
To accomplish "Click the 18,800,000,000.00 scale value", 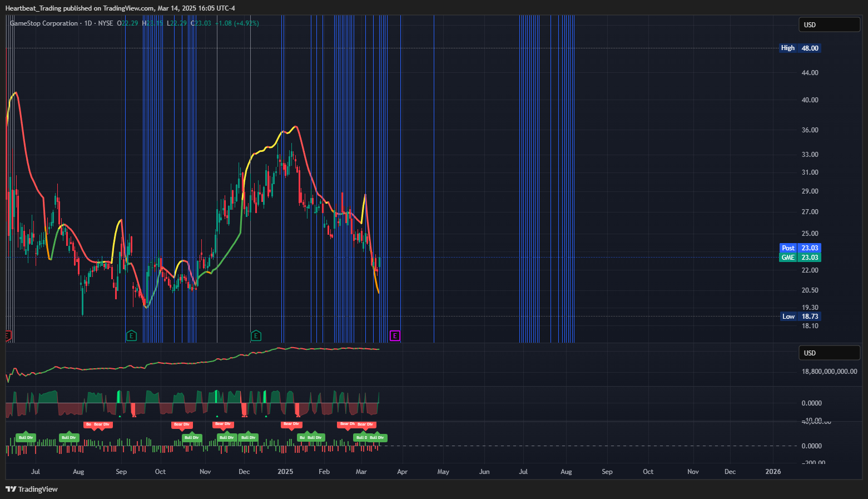I will point(829,371).
